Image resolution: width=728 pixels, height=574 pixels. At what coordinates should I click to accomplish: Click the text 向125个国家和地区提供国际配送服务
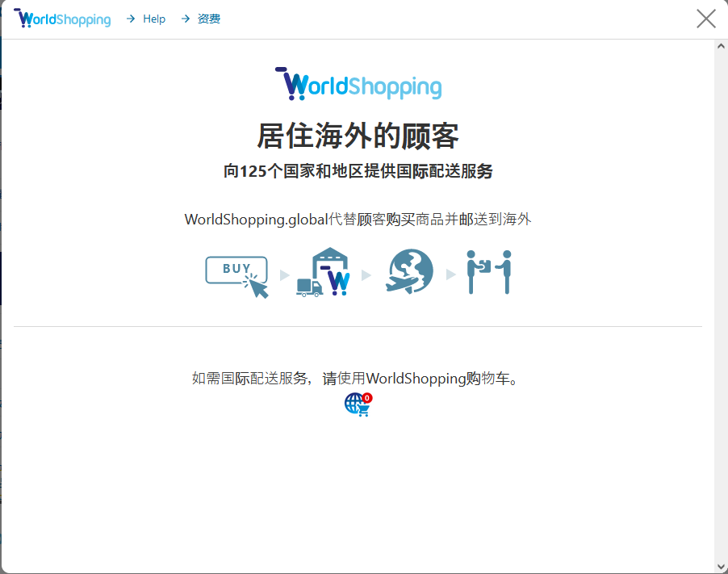tap(358, 171)
